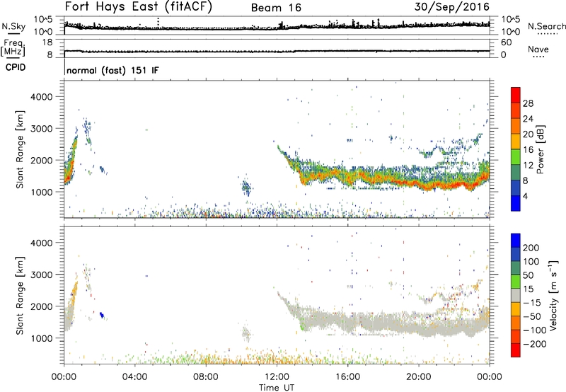Select the 'Freq. [MHz]' label
The width and height of the screenshot is (566, 392).
[13, 47]
